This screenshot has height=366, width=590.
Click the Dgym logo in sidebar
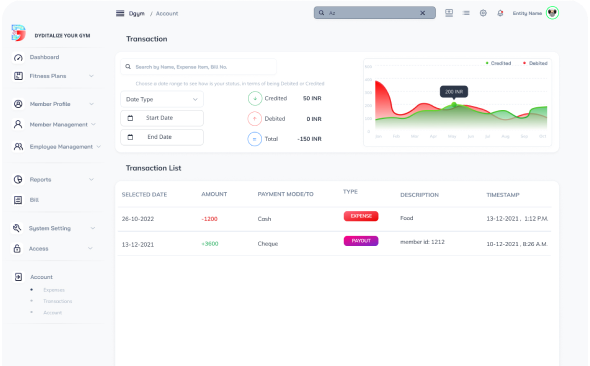tap(18, 33)
